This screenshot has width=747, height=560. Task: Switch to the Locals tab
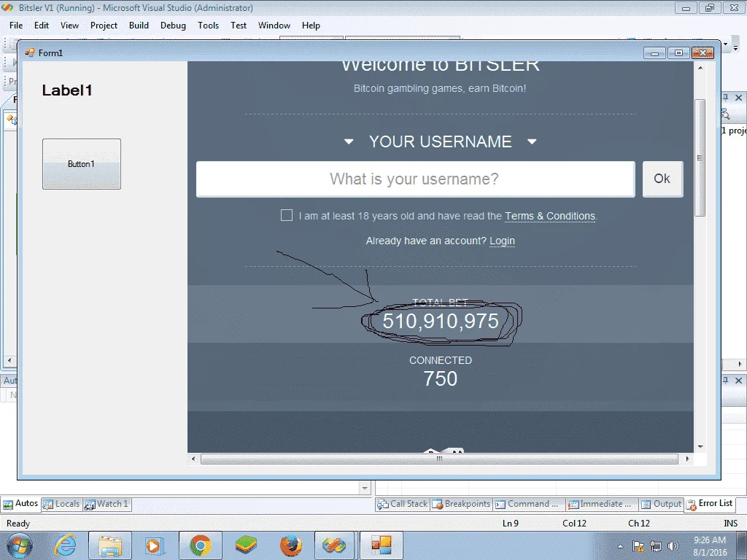pyautogui.click(x=61, y=504)
